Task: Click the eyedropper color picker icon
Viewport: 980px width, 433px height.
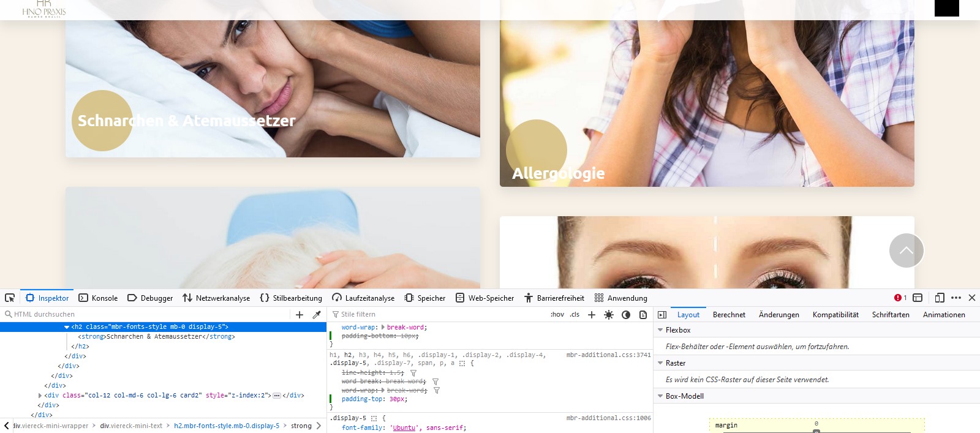Action: [x=317, y=314]
